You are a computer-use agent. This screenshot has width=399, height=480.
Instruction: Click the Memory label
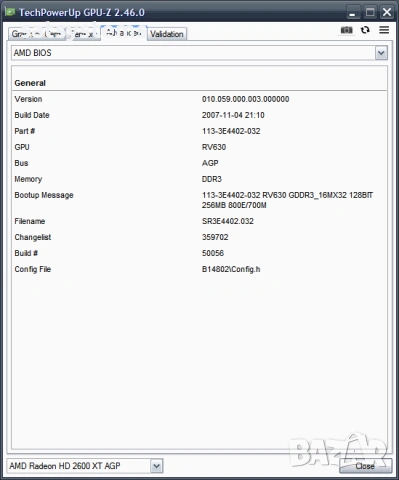[x=28, y=179]
